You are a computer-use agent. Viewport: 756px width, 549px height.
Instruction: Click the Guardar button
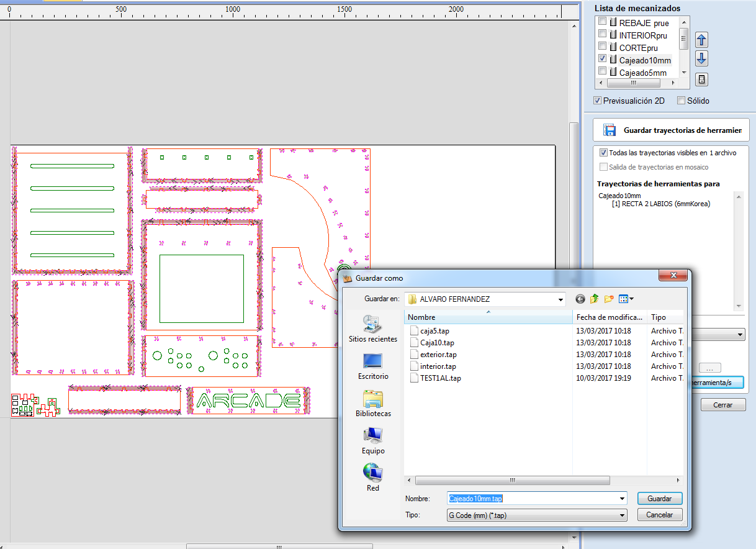pos(660,499)
